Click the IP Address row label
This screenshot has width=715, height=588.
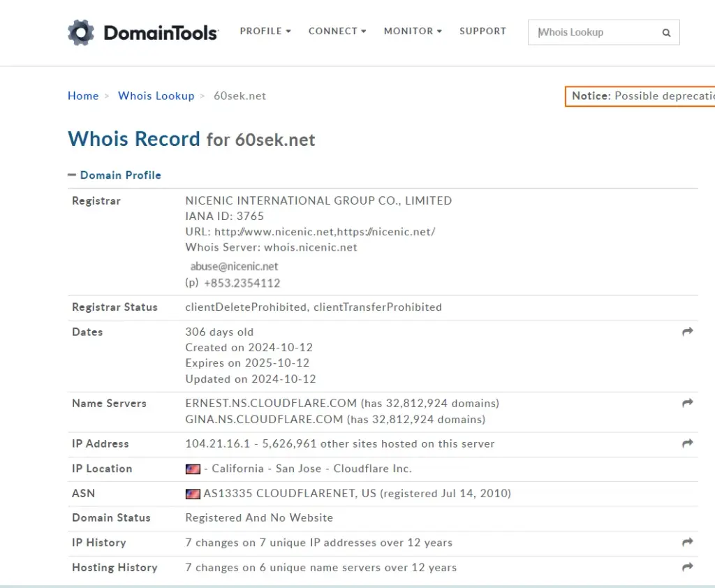tap(101, 444)
